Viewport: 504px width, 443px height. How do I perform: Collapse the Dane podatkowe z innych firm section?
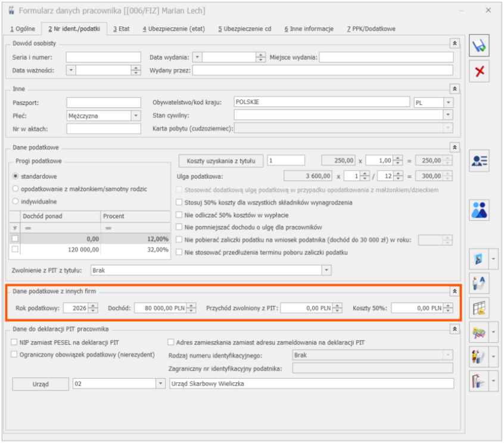click(x=455, y=291)
